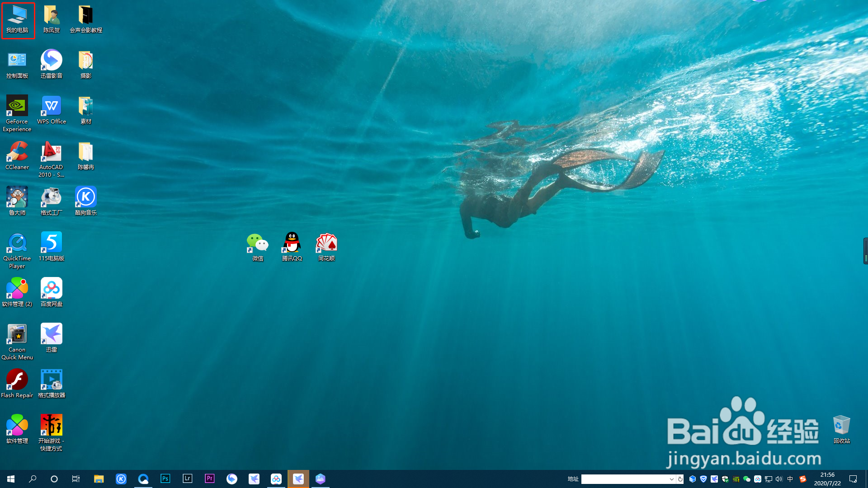Expand the address bar dropdown arrow
The height and width of the screenshot is (488, 868).
(672, 479)
